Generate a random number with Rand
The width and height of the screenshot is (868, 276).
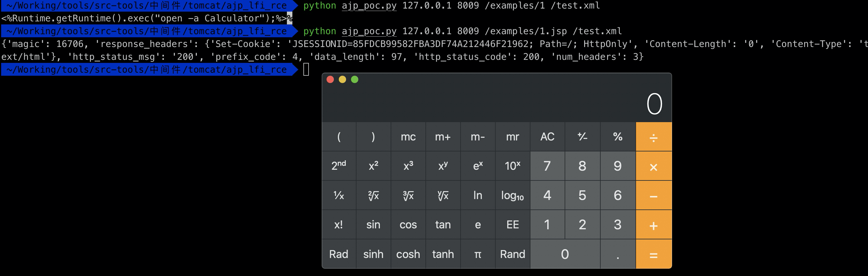512,254
